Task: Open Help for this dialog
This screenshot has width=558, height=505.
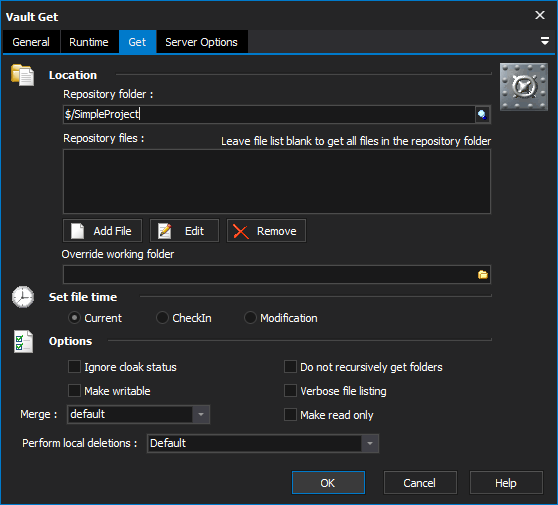Action: coord(506,483)
